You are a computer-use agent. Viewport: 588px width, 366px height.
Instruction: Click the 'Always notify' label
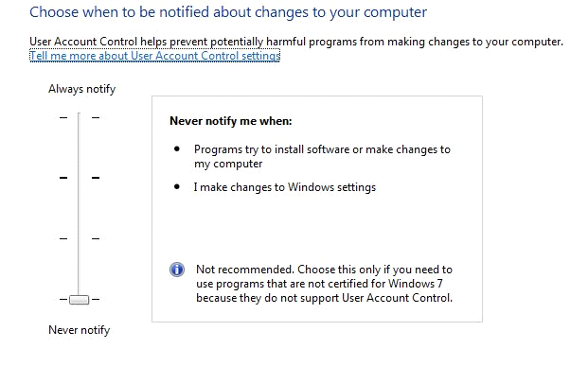pyautogui.click(x=81, y=89)
